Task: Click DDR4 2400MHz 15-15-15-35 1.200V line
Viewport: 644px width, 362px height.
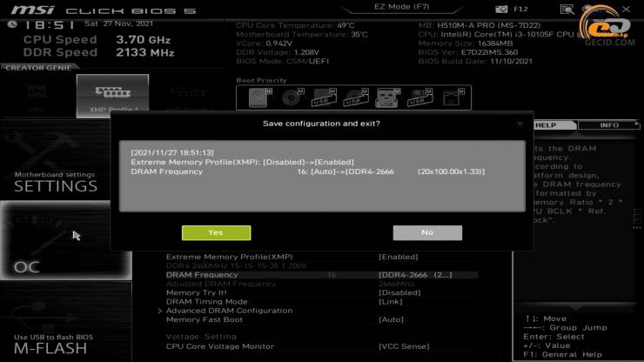Action: [236, 266]
